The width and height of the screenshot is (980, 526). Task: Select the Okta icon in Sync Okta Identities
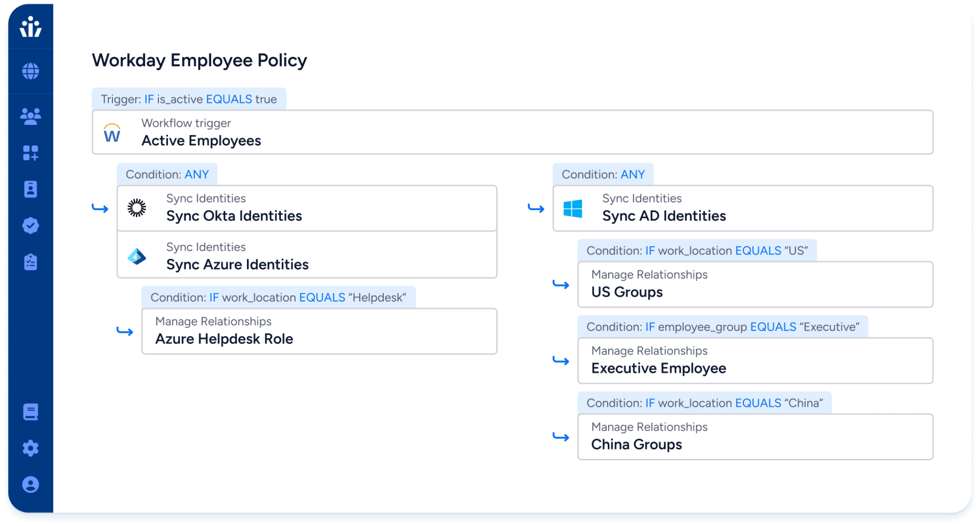pyautogui.click(x=137, y=207)
